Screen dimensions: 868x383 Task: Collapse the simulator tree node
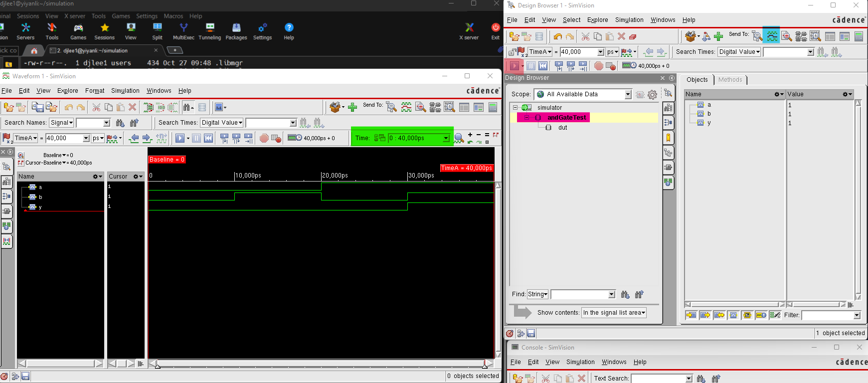click(x=516, y=108)
